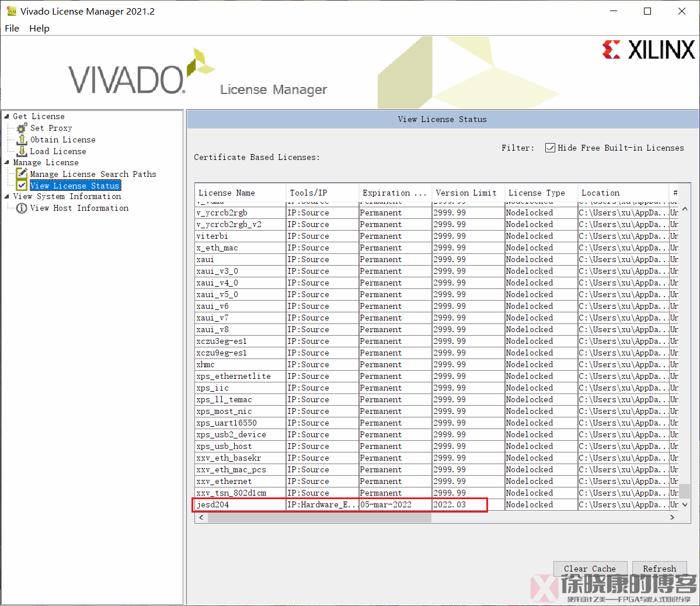The height and width of the screenshot is (606, 700).
Task: Select the xps_ethernetlite license row
Action: tap(437, 376)
